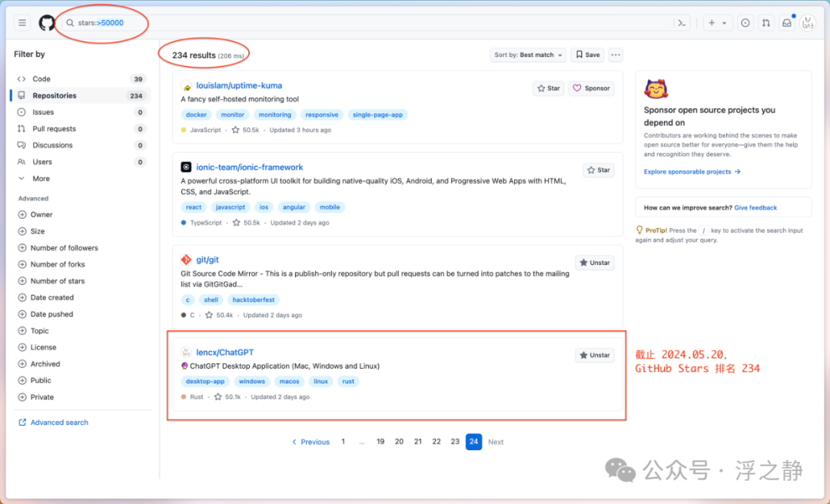Star the louislam/uptime-kuma repository
This screenshot has width=830, height=504.
549,88
